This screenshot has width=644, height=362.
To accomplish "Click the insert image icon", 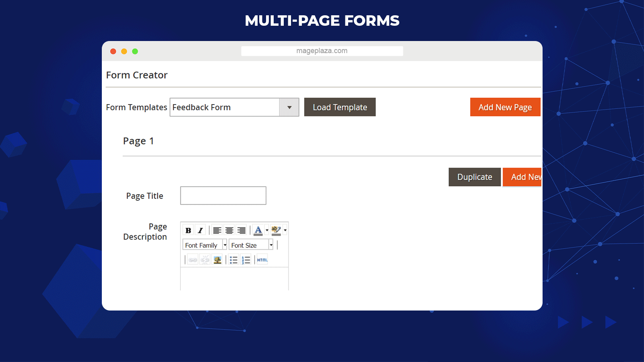I will (x=217, y=260).
